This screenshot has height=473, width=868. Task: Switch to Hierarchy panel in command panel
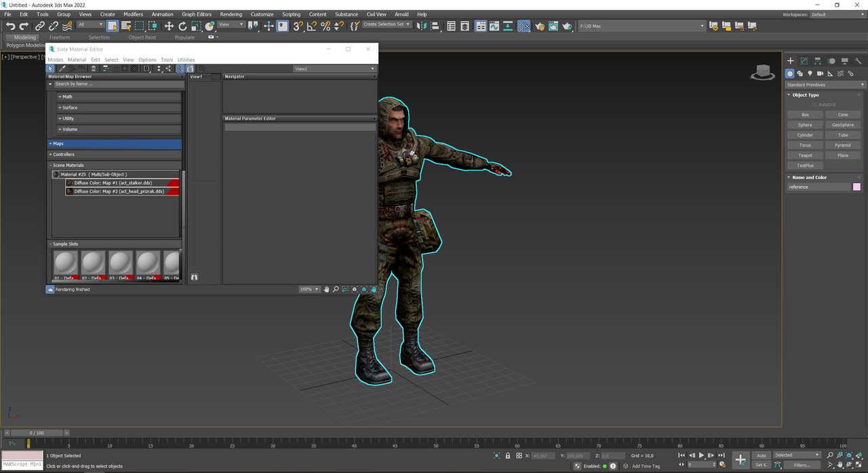(x=818, y=61)
